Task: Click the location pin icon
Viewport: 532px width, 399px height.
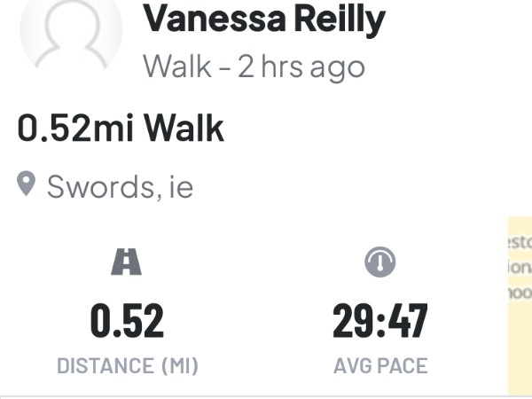Action: click(x=27, y=185)
